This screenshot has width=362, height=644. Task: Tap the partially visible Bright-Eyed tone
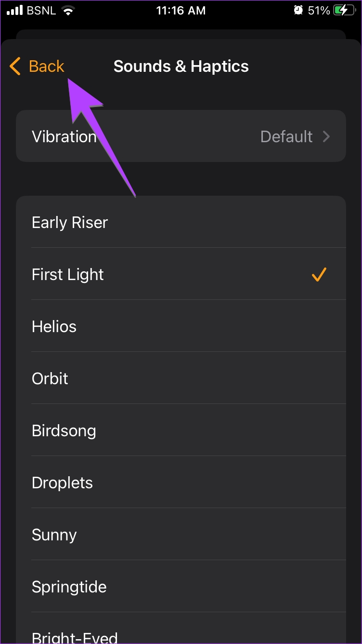pyautogui.click(x=75, y=636)
